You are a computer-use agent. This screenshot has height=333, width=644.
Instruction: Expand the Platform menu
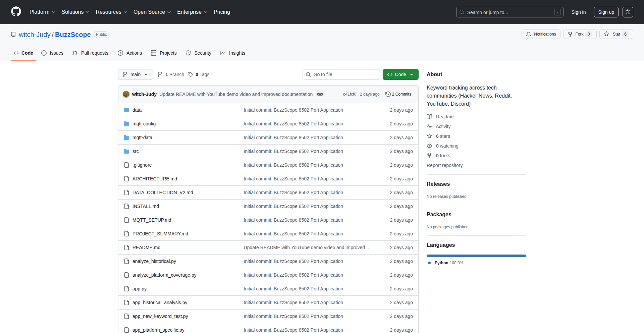42,12
